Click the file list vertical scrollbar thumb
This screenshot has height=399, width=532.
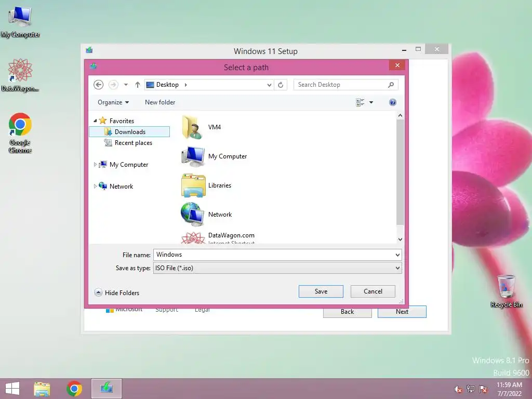pos(400,172)
